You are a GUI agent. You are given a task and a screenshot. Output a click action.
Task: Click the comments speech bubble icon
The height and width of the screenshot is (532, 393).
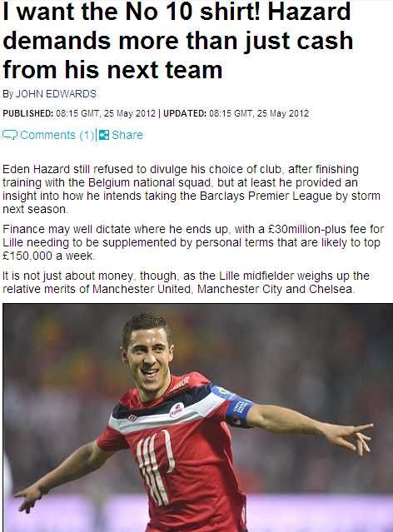[x=9, y=135]
